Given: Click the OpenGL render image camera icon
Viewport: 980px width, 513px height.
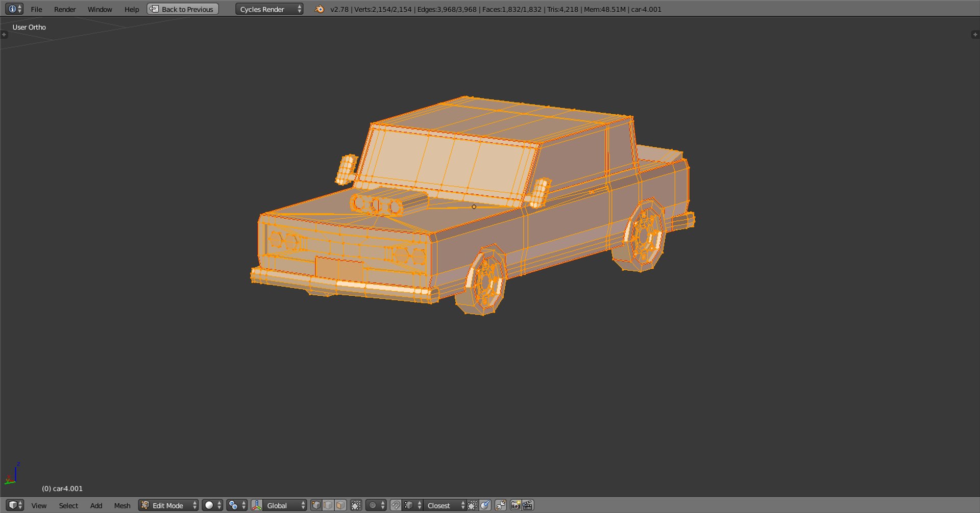Looking at the screenshot, I should (x=516, y=505).
